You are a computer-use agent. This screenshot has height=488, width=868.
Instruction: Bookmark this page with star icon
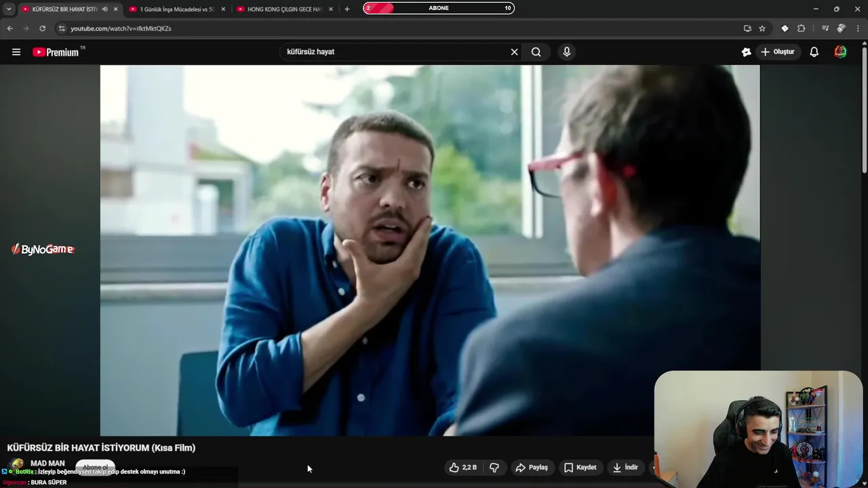coord(762,28)
